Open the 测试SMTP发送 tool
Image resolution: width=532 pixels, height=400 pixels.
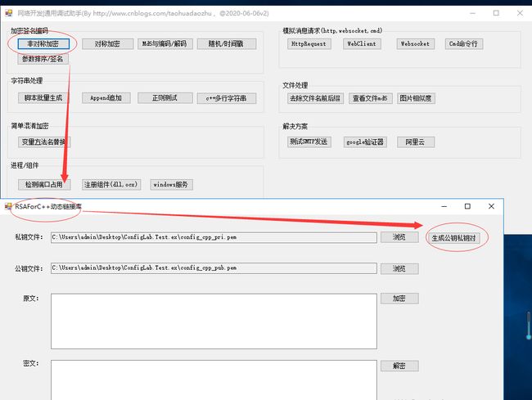click(x=309, y=142)
